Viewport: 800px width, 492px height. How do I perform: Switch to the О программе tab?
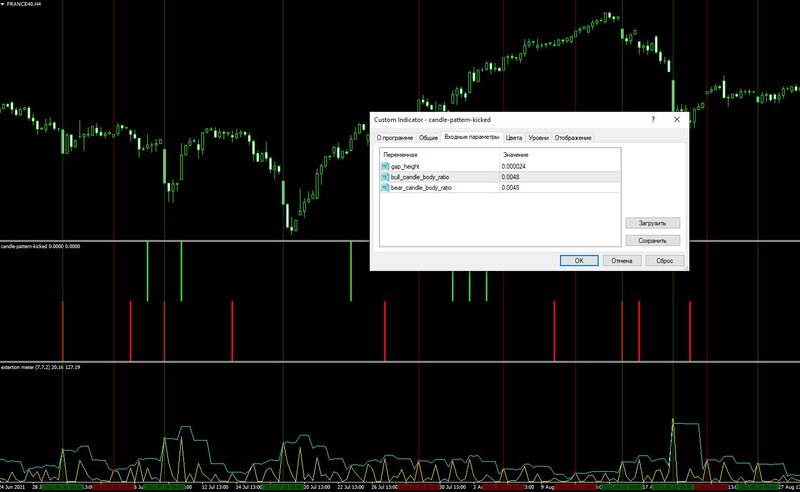pyautogui.click(x=394, y=138)
